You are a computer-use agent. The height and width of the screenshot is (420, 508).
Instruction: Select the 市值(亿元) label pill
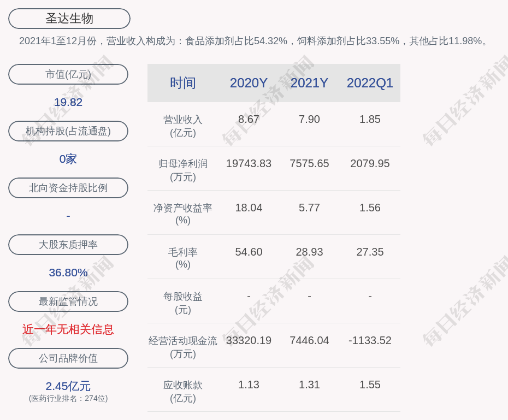point(68,74)
